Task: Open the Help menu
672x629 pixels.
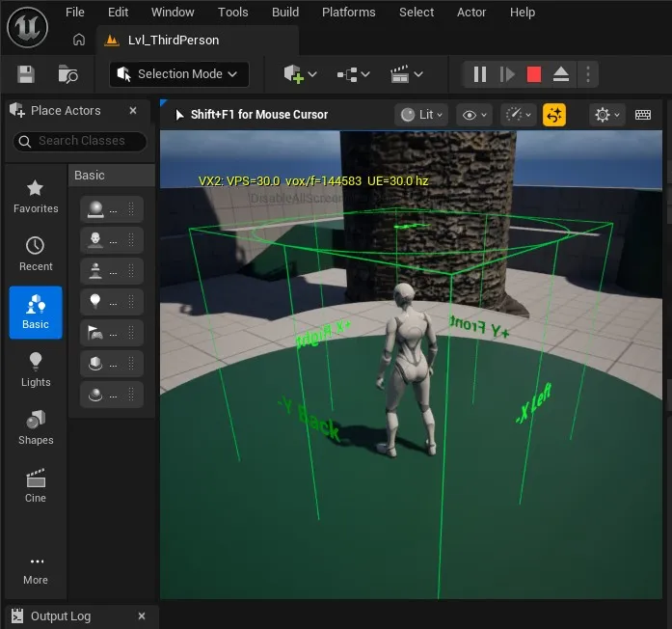Action: point(523,13)
